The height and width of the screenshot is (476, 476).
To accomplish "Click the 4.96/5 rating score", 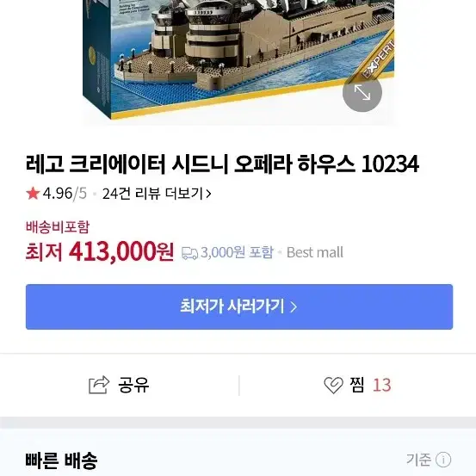I will [x=65, y=194].
